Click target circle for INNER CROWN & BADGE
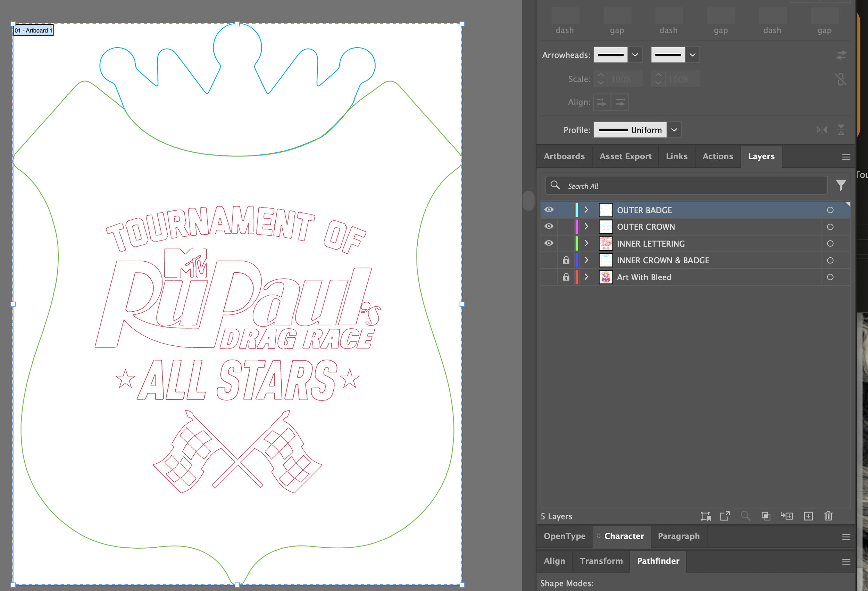868x591 pixels. click(x=830, y=261)
